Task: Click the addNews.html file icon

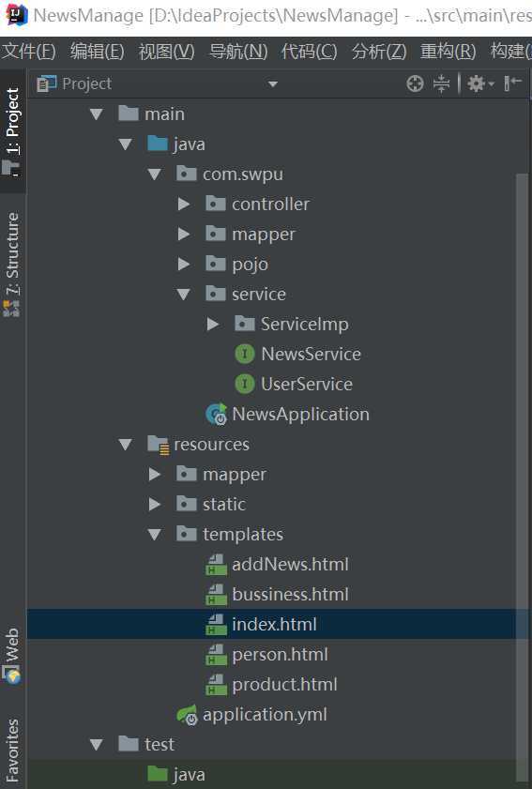Action: coord(216,565)
